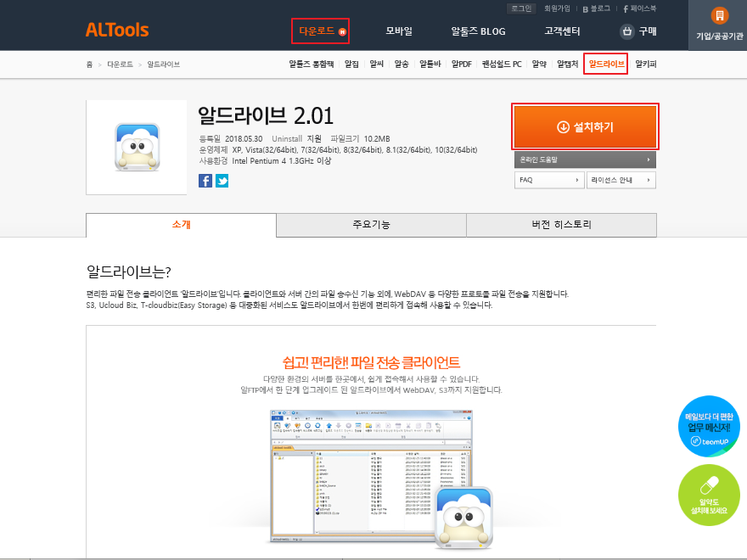Switch to the 소개 tab

pos(181,225)
